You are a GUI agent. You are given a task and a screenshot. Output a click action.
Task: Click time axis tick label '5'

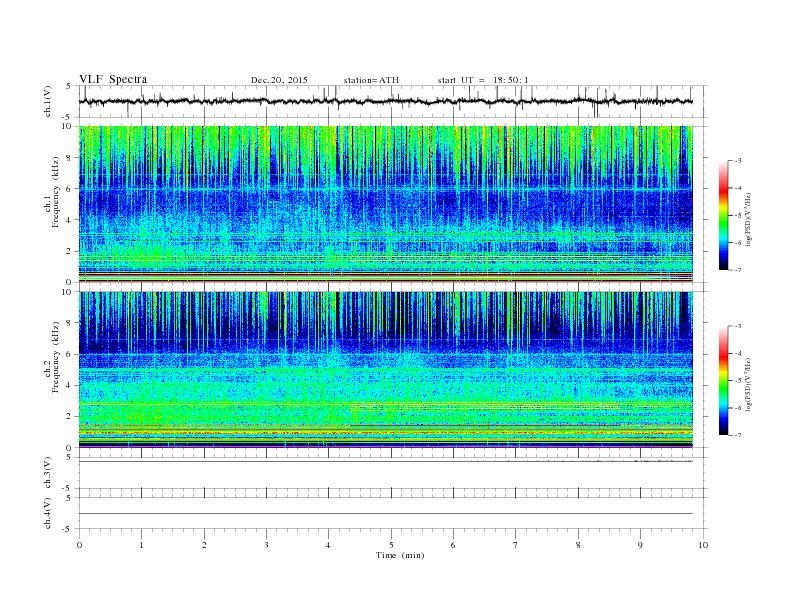coord(391,545)
